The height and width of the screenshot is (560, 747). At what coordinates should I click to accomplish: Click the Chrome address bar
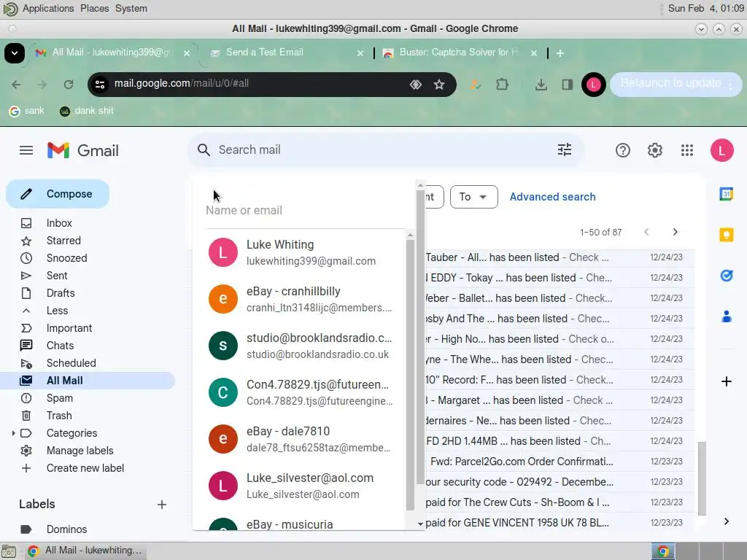pos(258,84)
